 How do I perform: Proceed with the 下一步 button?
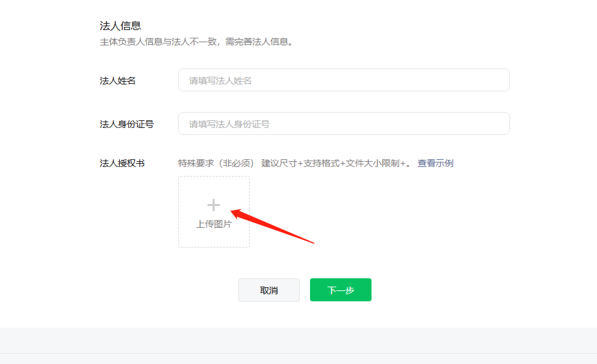click(x=341, y=290)
